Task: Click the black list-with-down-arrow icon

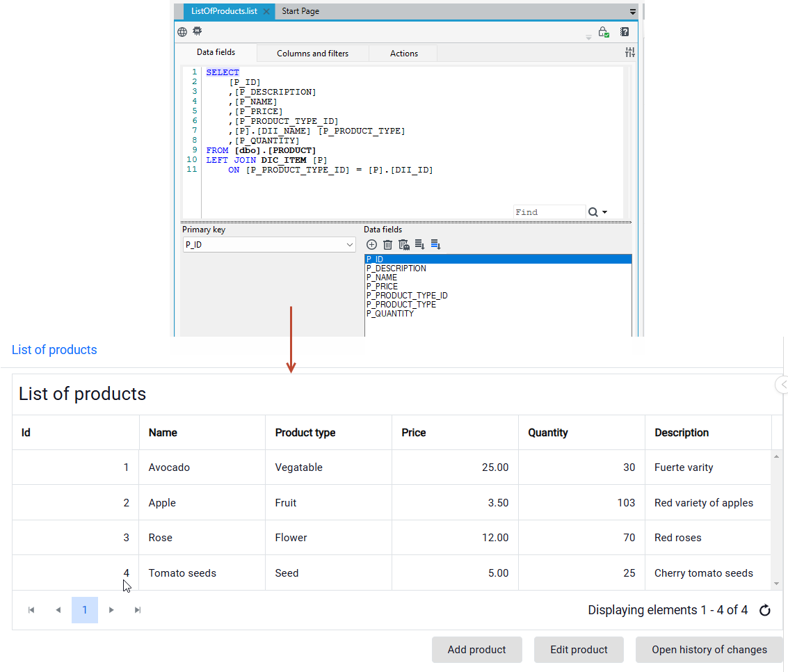Action: [x=419, y=245]
